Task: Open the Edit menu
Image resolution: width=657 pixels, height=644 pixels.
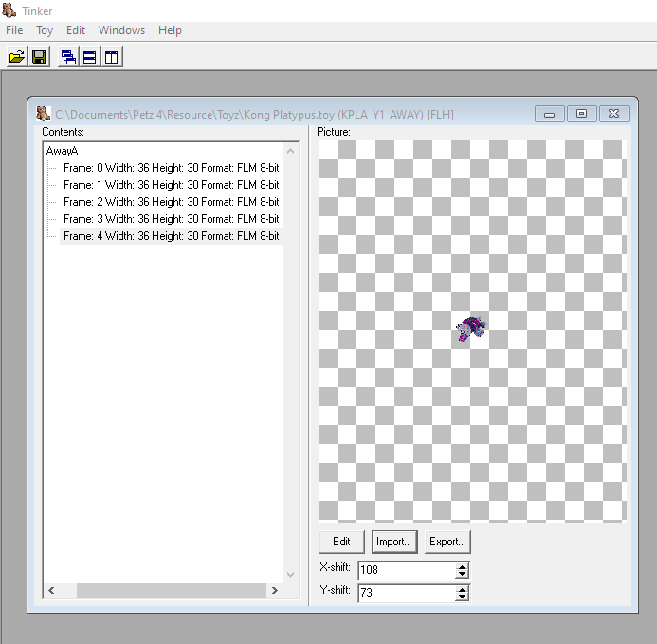Action: coord(76,30)
